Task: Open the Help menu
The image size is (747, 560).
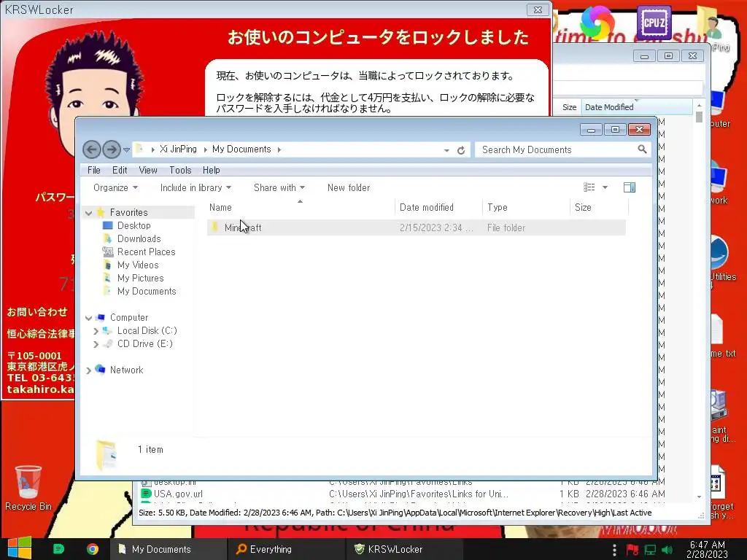Action: [x=211, y=170]
